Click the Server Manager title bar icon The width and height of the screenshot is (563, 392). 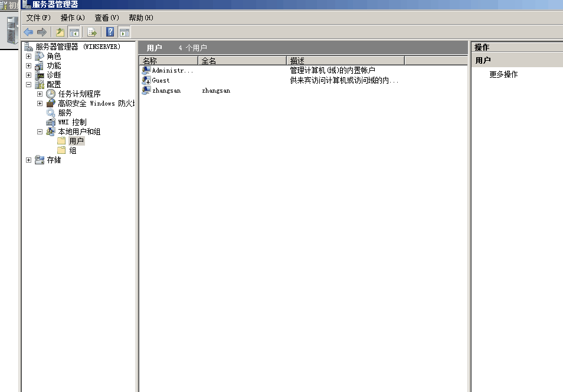point(27,4)
